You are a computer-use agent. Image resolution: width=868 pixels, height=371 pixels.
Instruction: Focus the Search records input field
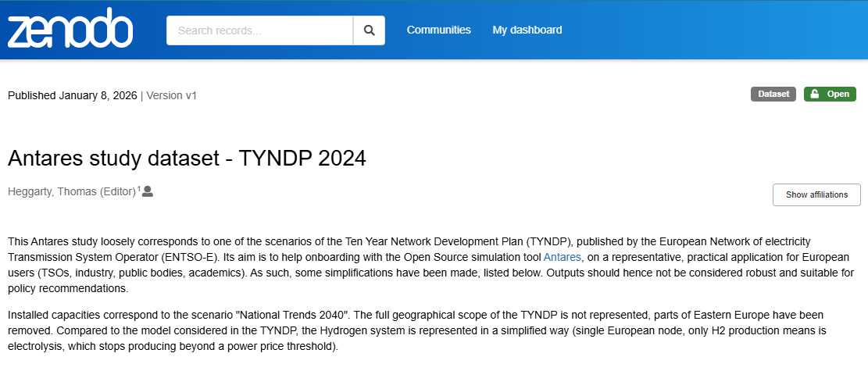click(260, 30)
